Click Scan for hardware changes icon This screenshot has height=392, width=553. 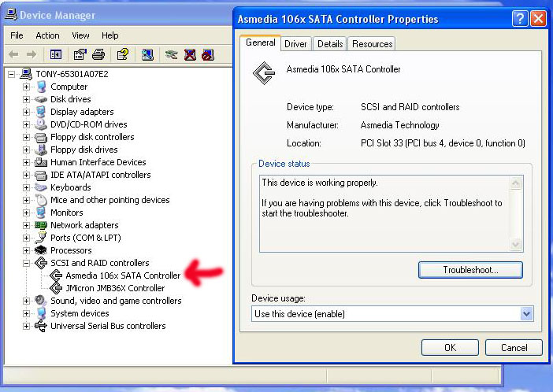pyautogui.click(x=147, y=54)
